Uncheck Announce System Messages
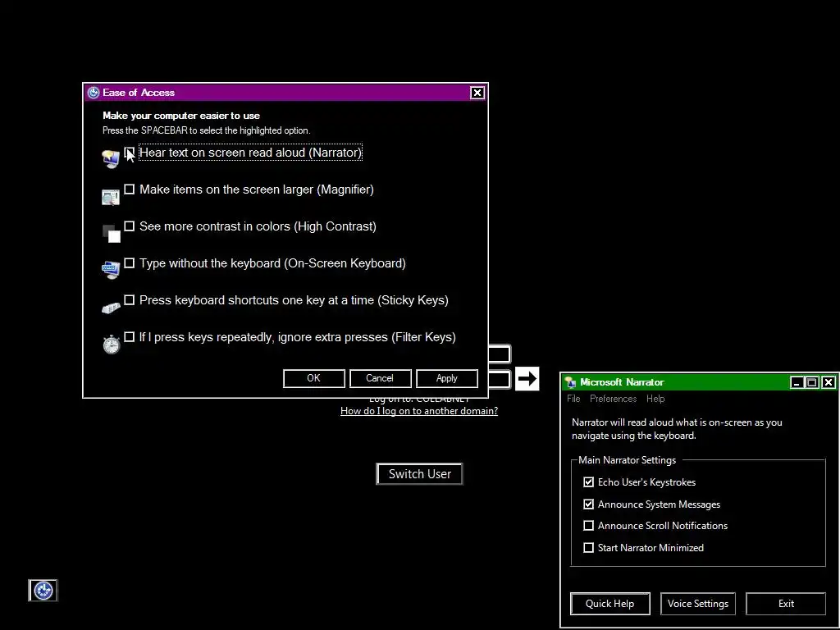Viewport: 840px width, 630px height. pos(588,504)
